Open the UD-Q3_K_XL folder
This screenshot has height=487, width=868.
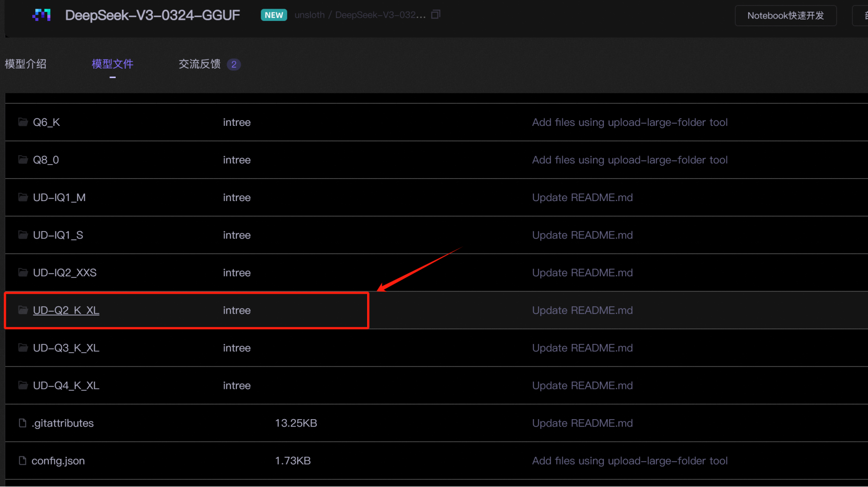(x=66, y=347)
